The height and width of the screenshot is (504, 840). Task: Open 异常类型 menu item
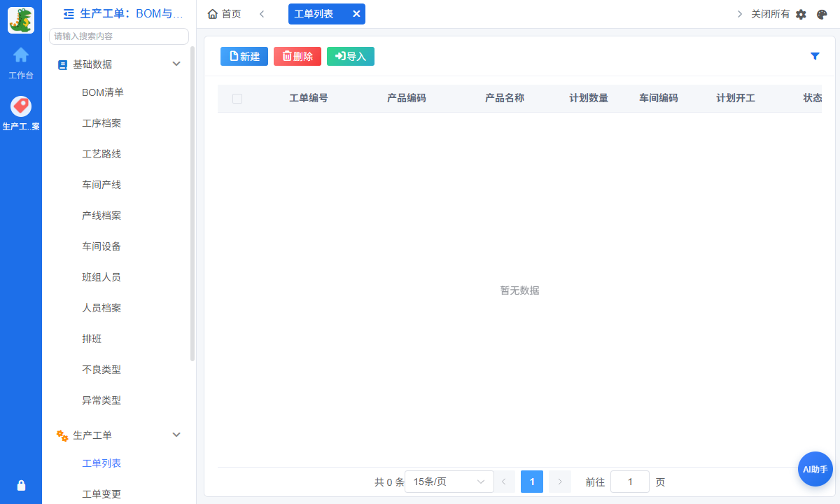[101, 400]
